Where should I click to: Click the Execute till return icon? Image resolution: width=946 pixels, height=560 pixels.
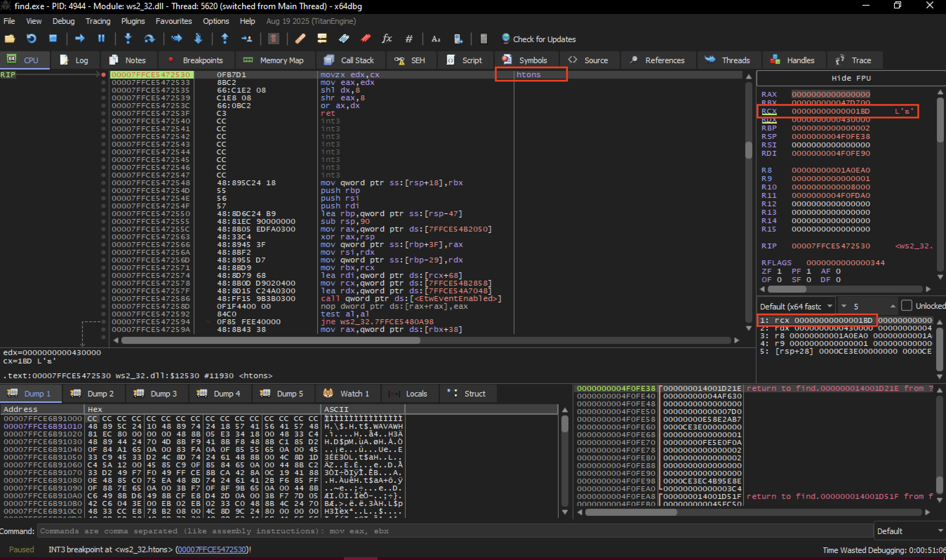(225, 39)
